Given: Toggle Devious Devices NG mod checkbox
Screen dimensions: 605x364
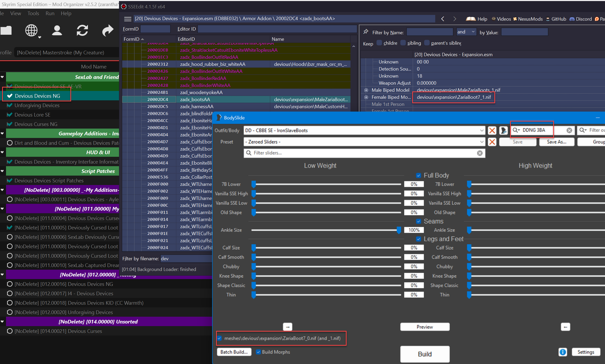Looking at the screenshot, I should click(10, 96).
